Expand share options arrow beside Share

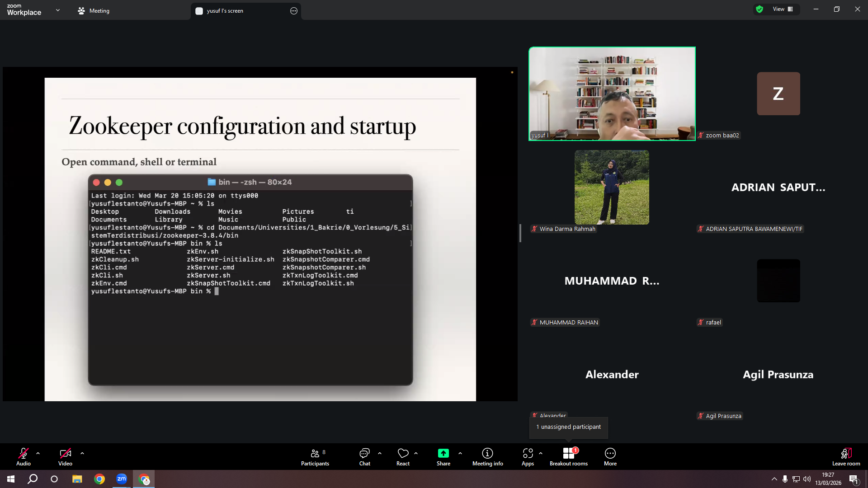(x=460, y=453)
